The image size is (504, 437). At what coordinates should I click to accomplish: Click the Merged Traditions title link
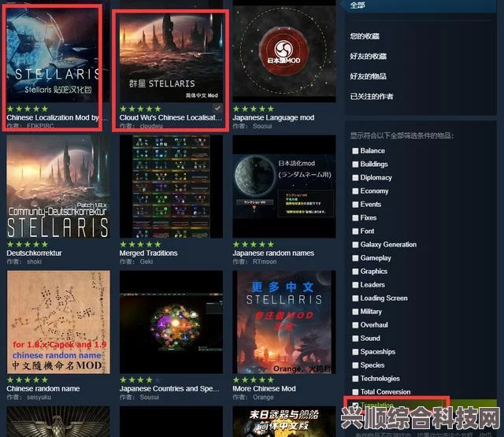(148, 254)
